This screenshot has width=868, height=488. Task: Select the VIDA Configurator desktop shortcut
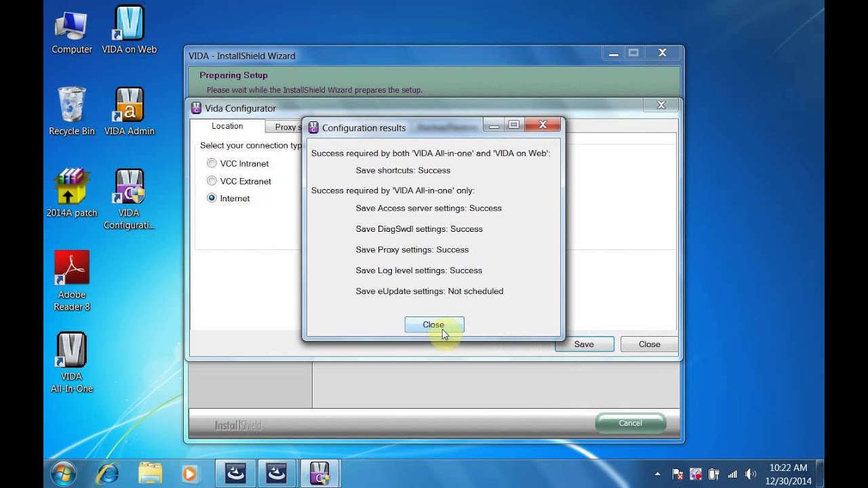click(x=129, y=200)
